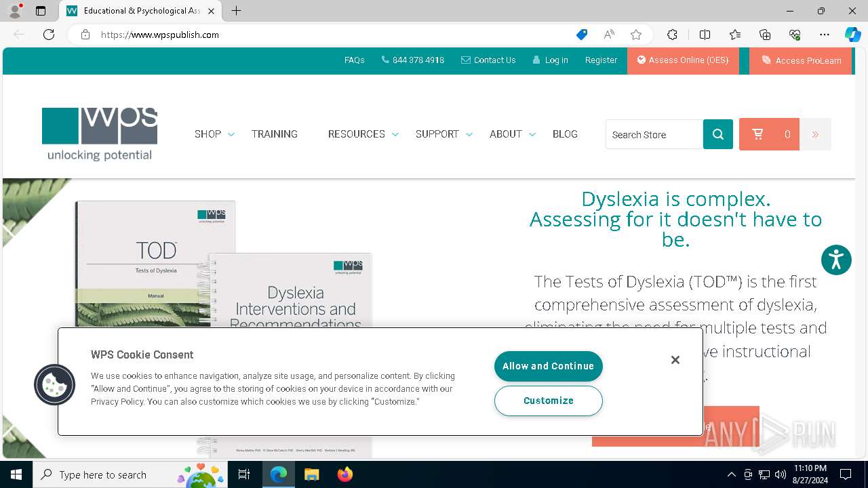Open the Windows notification center
The width and height of the screenshot is (868, 488).
[x=846, y=474]
